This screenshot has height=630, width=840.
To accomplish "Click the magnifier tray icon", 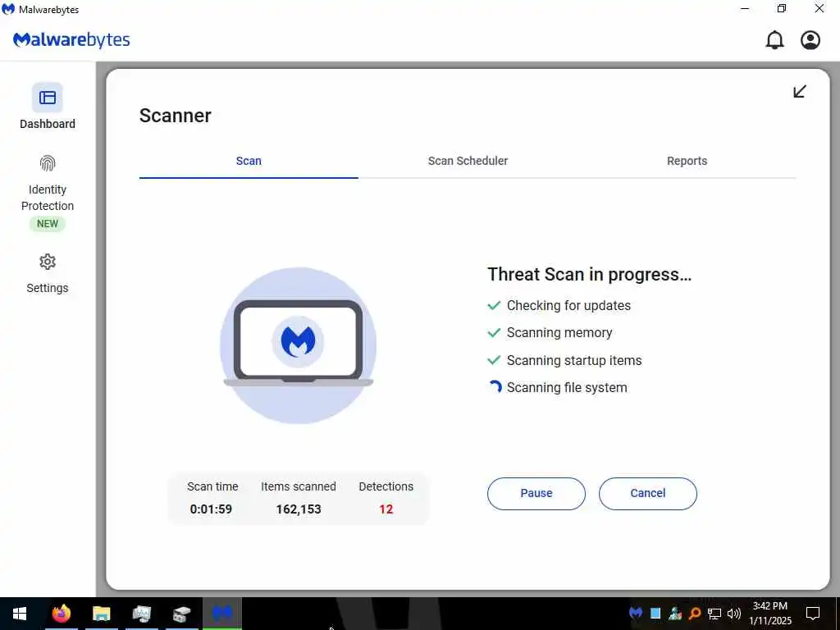I will [x=695, y=614].
